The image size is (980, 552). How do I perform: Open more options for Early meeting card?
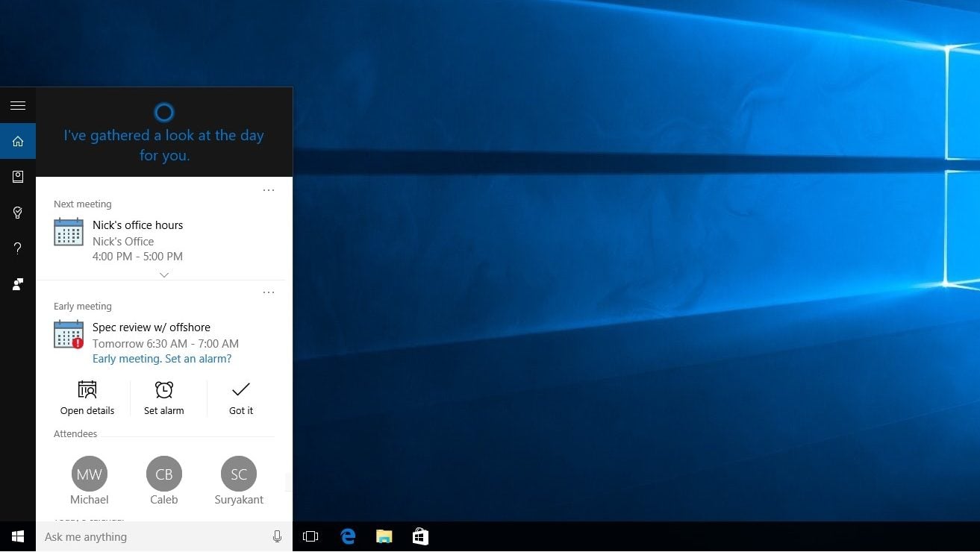click(269, 292)
